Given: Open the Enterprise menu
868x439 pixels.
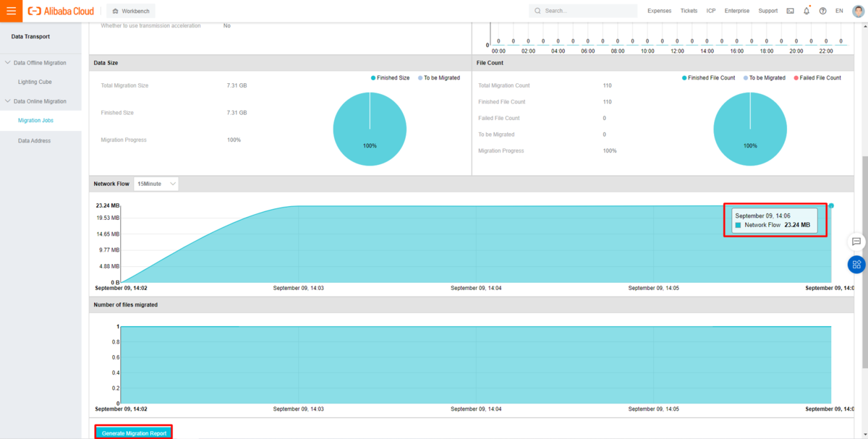Looking at the screenshot, I should [x=737, y=11].
